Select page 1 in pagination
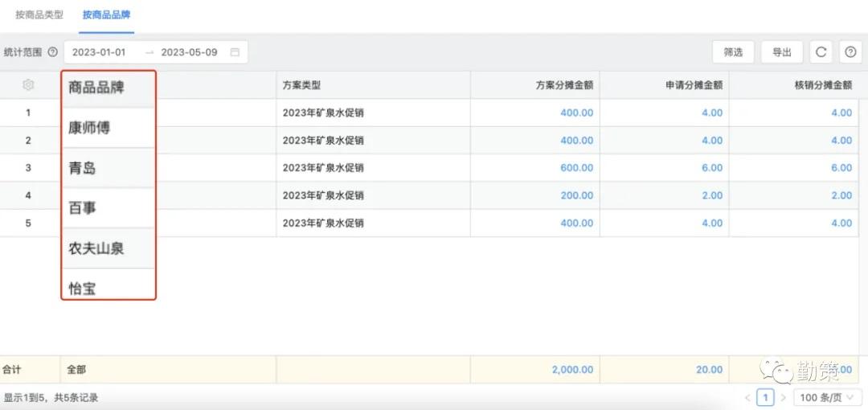 [766, 397]
